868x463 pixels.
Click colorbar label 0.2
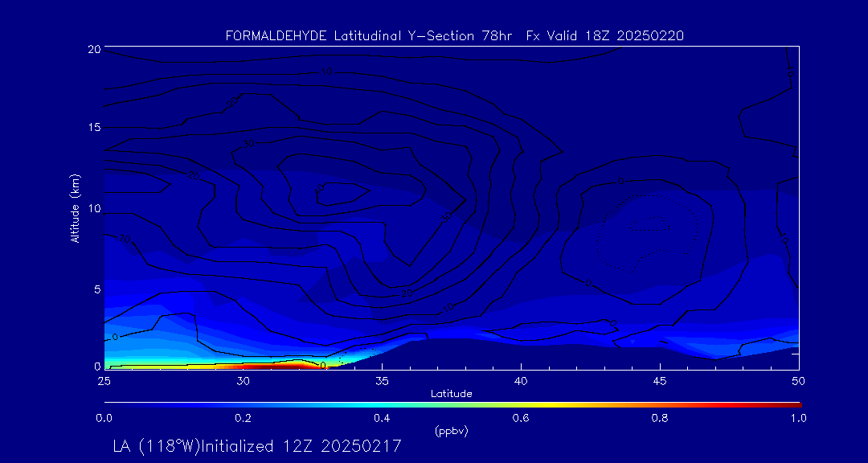click(x=243, y=418)
